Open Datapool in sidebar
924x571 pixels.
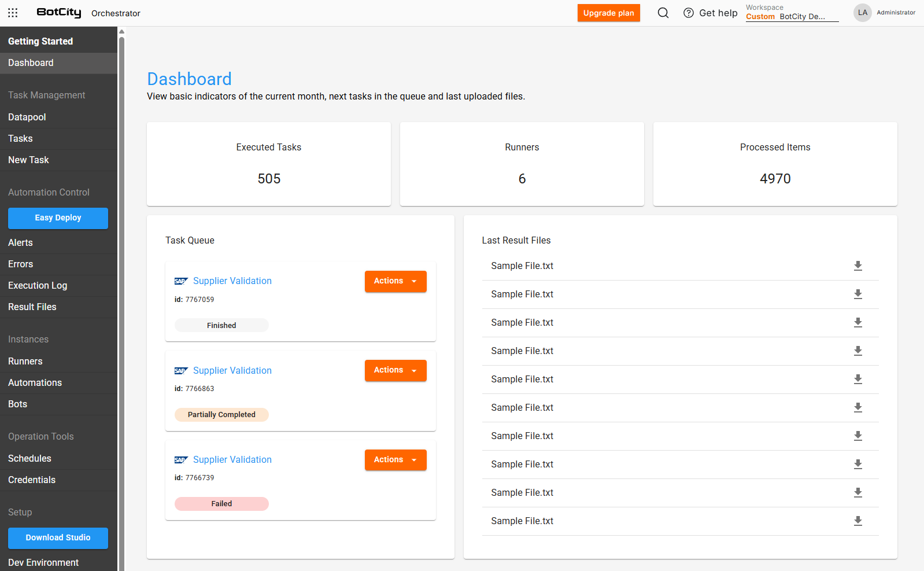tap(58, 117)
